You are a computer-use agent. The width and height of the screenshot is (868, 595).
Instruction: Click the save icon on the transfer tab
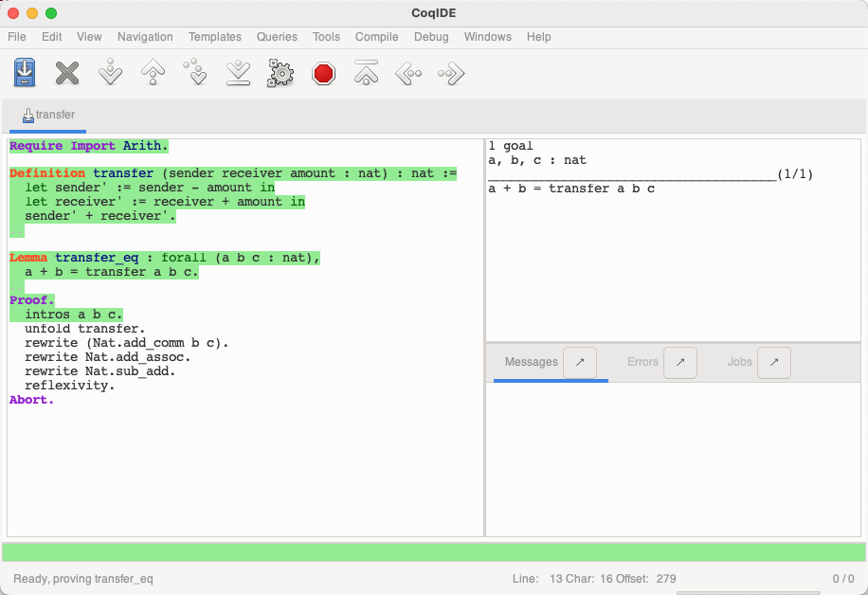tap(27, 116)
